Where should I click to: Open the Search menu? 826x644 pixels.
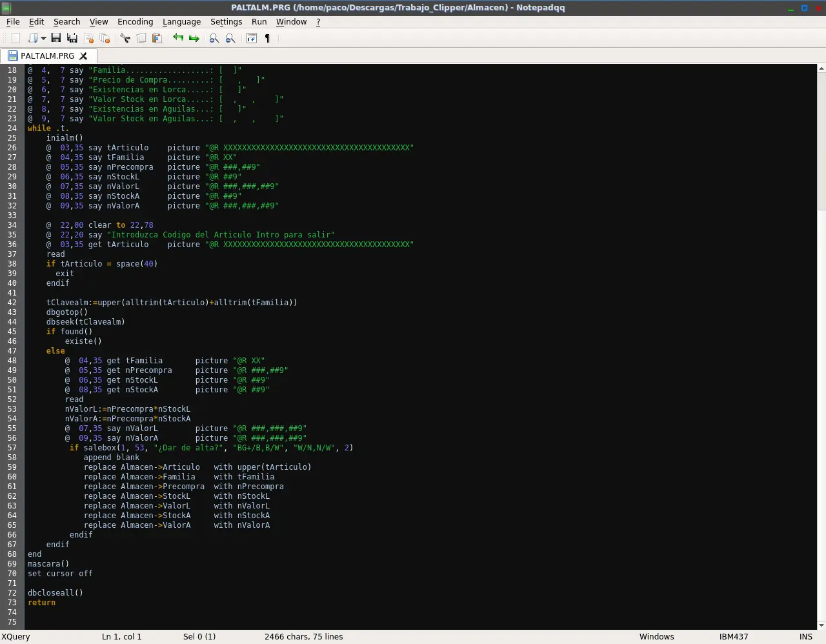[x=66, y=21]
